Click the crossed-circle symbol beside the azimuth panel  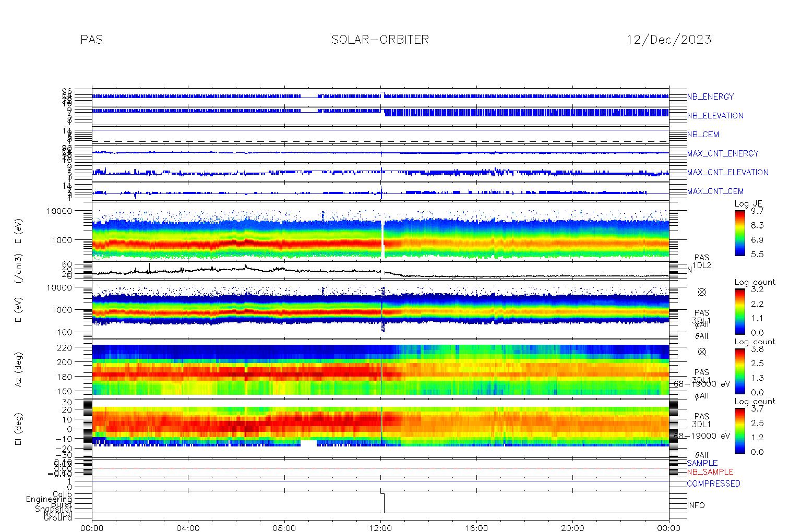click(x=702, y=352)
